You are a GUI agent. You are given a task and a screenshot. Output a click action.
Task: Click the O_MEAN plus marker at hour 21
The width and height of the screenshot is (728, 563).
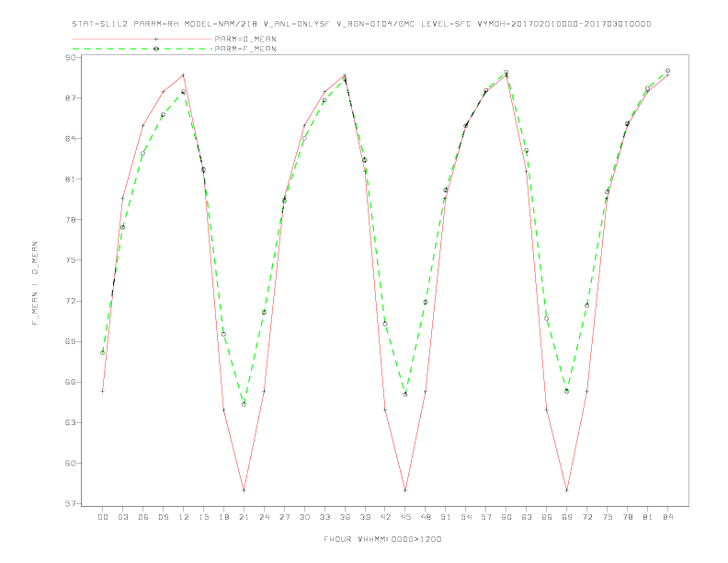coord(244,490)
